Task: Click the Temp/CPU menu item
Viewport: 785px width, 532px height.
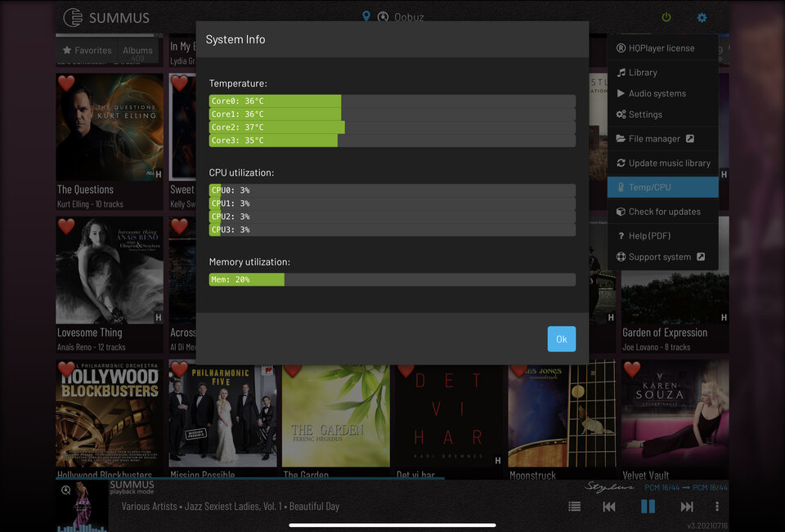Action: 662,187
